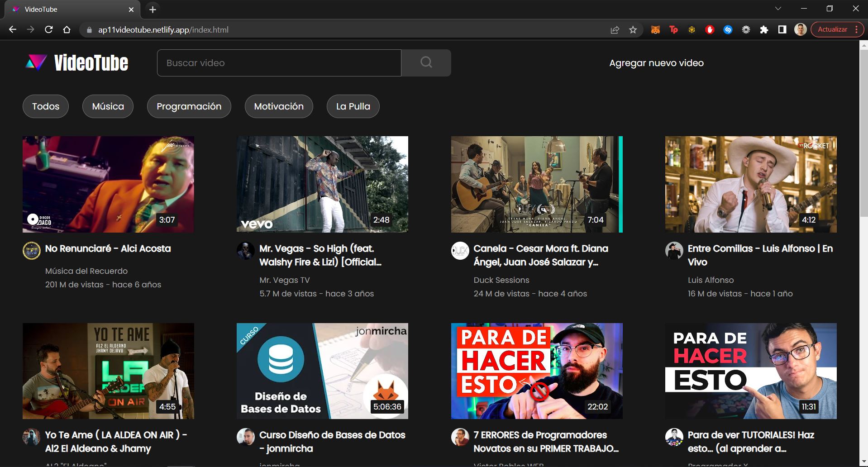Image resolution: width=868 pixels, height=467 pixels.
Task: Click Luis Alfonso channel name text
Action: point(711,280)
